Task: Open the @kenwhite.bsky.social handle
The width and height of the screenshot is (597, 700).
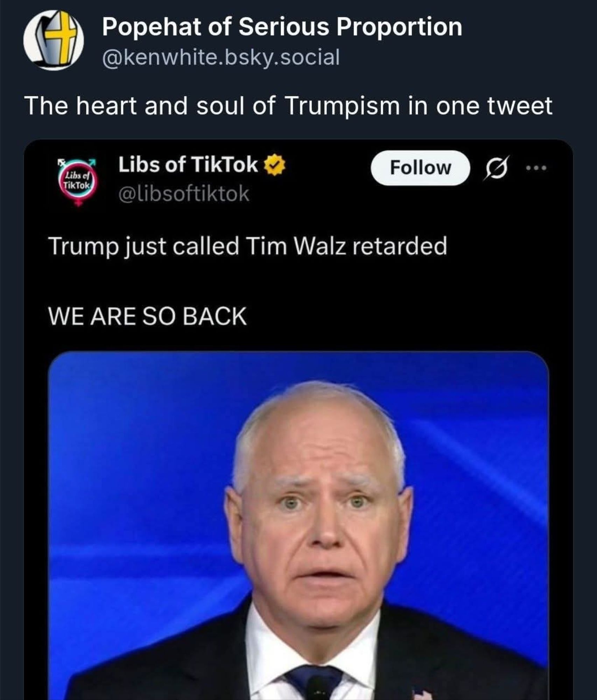Action: click(221, 57)
